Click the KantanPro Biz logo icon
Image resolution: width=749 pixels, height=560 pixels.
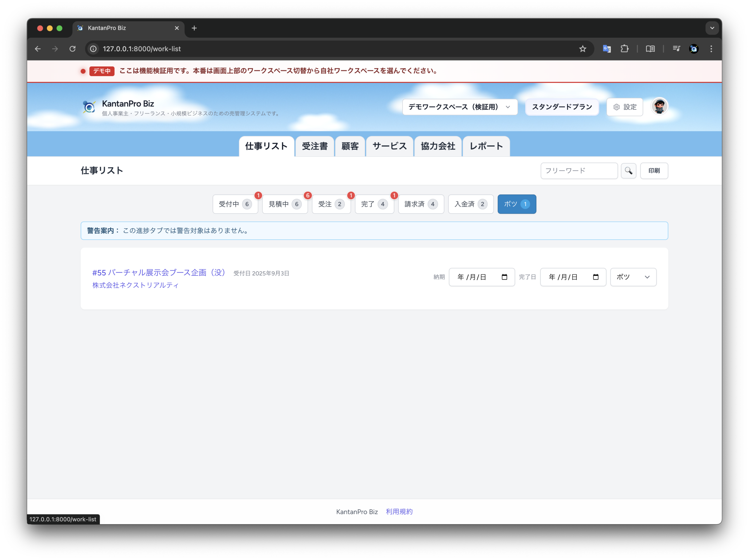pos(89,107)
